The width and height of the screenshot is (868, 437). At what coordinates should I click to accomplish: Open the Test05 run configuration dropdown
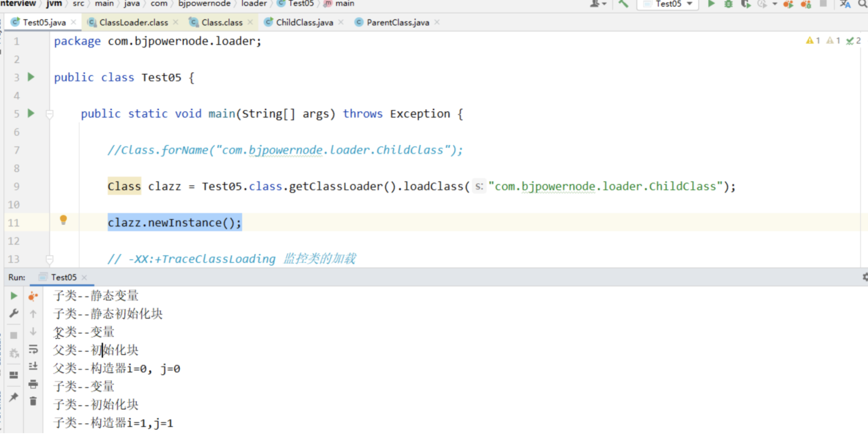[668, 4]
